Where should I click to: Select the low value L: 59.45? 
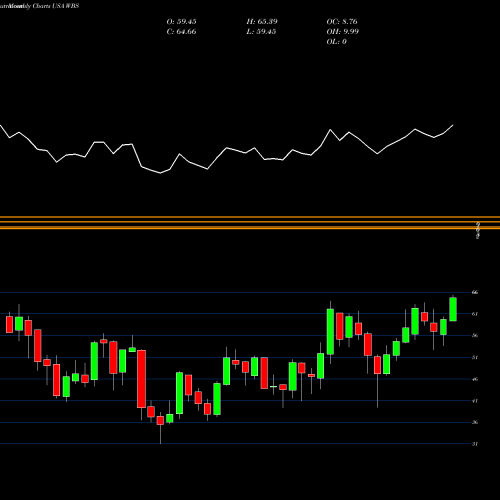point(261,32)
